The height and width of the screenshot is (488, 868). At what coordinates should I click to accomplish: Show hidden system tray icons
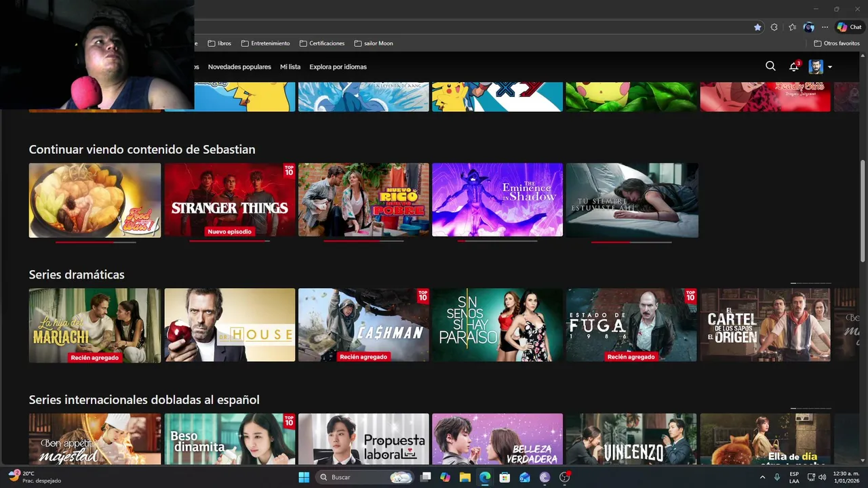(762, 477)
